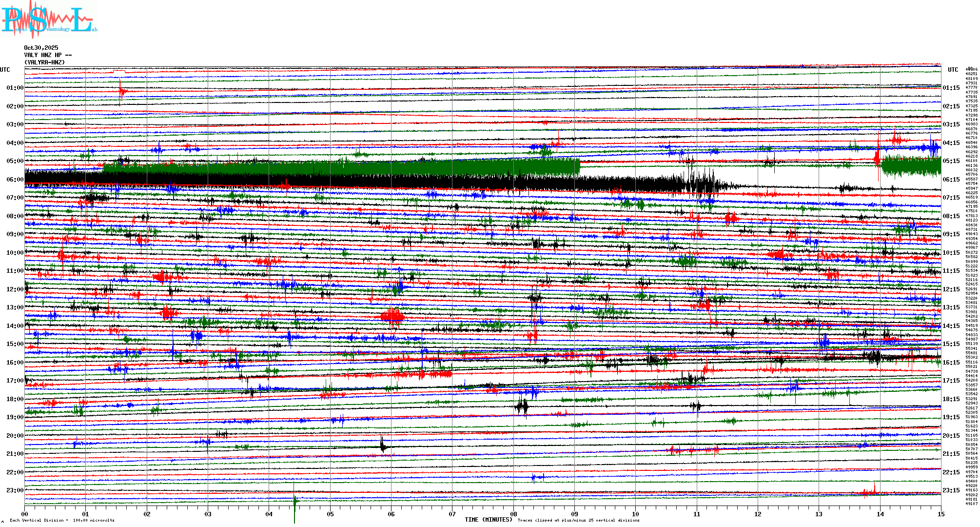Image resolution: width=980 pixels, height=527 pixels.
Task: Click the UTC header label at top left
Action: pyautogui.click(x=5, y=70)
